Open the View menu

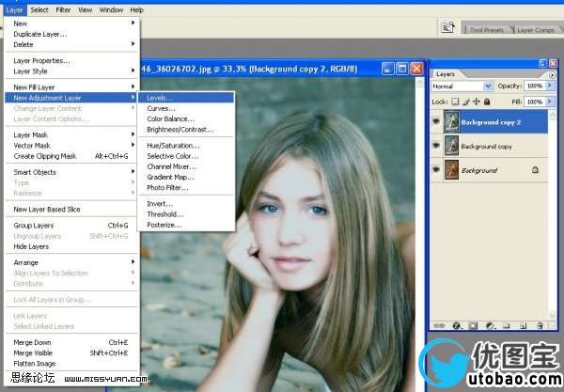point(86,10)
